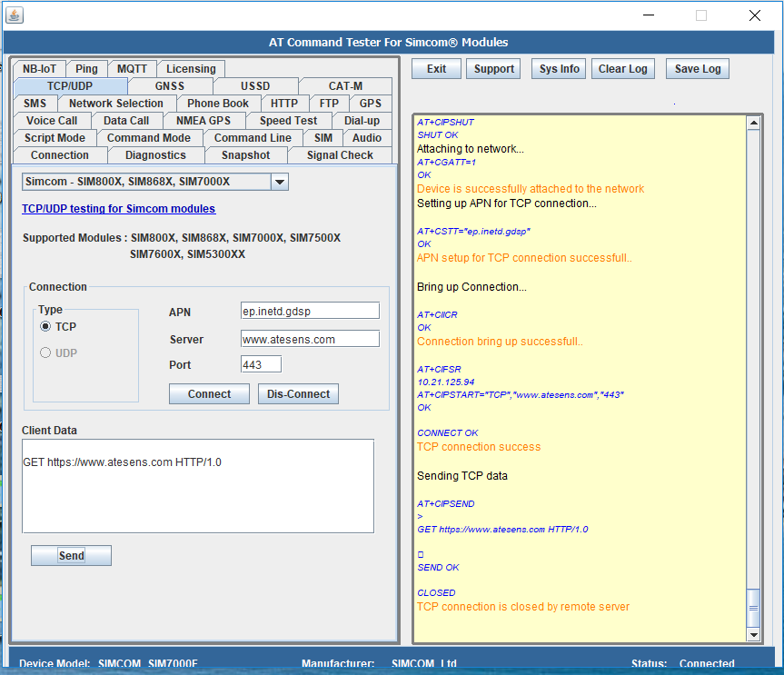Click the Java application icon in title bar
This screenshot has width=784, height=675.
point(15,15)
